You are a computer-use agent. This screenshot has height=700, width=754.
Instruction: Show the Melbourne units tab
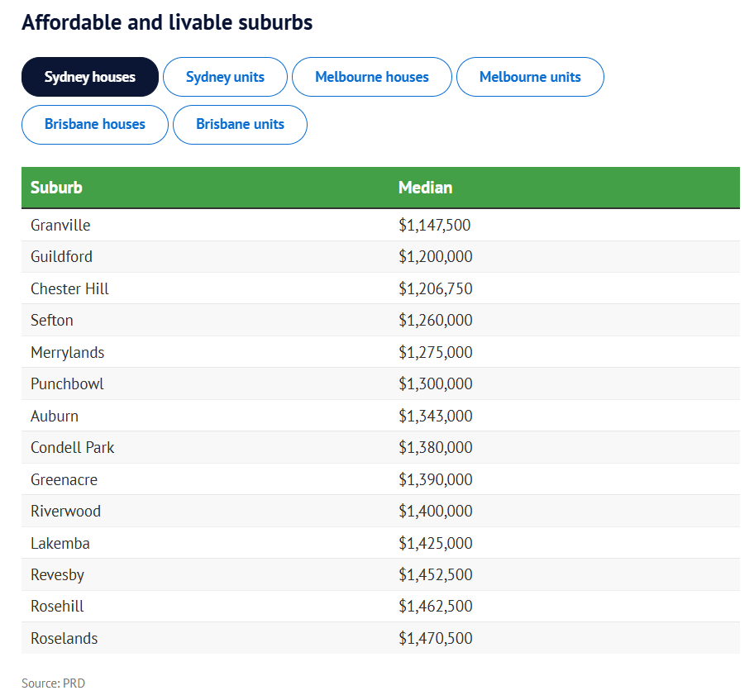(530, 77)
